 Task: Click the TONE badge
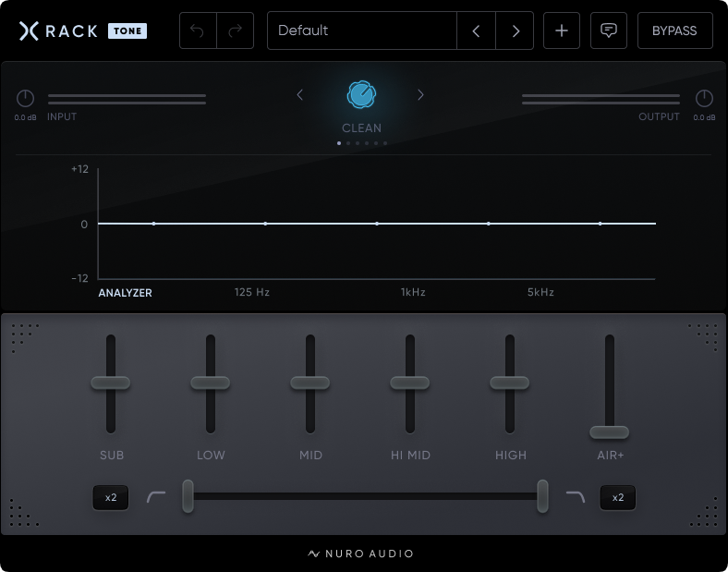pyautogui.click(x=127, y=31)
